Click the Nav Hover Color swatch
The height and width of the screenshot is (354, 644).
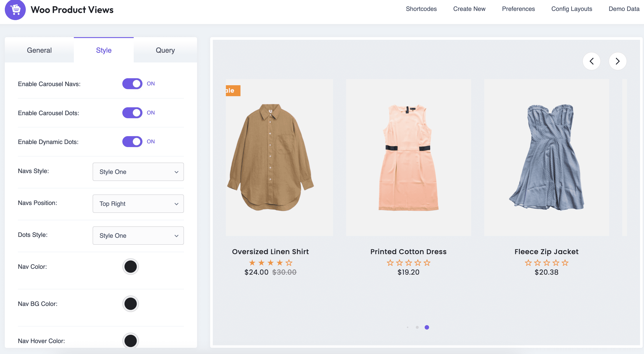[130, 341]
